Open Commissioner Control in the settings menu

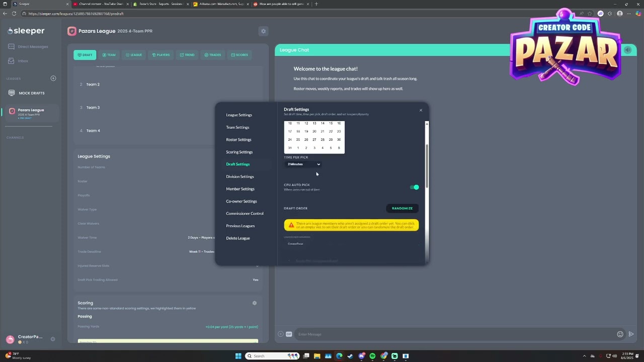click(x=245, y=214)
